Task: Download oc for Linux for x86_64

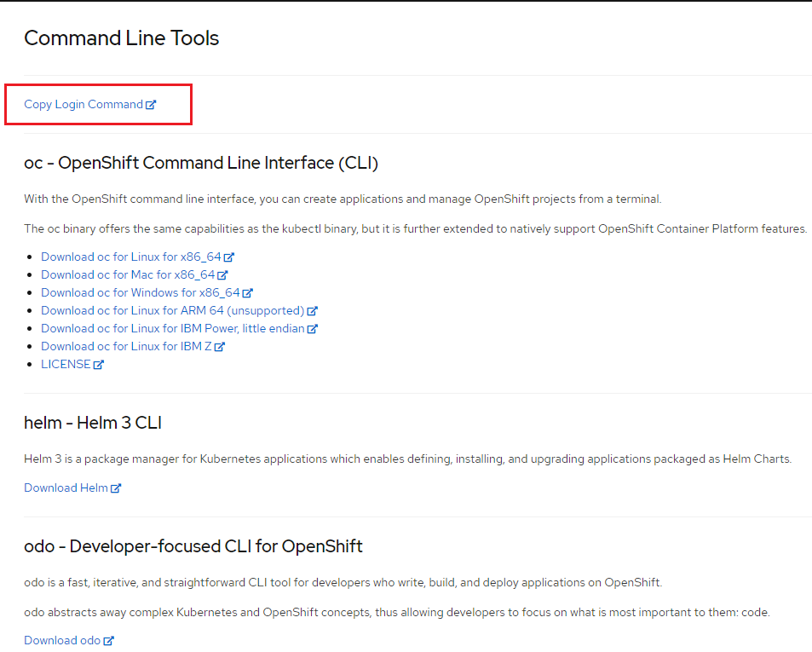Action: point(131,257)
